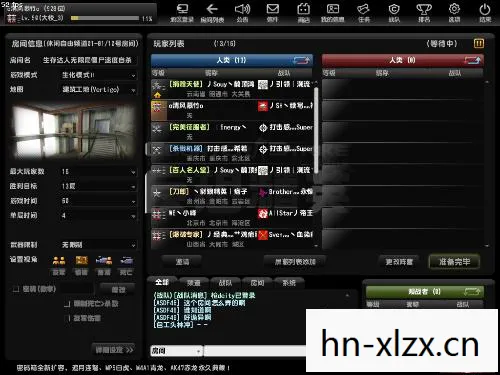Viewport: 500px width, 375px height.
Task: Click swap-team arrows icon on red team header
Action: 472,60
